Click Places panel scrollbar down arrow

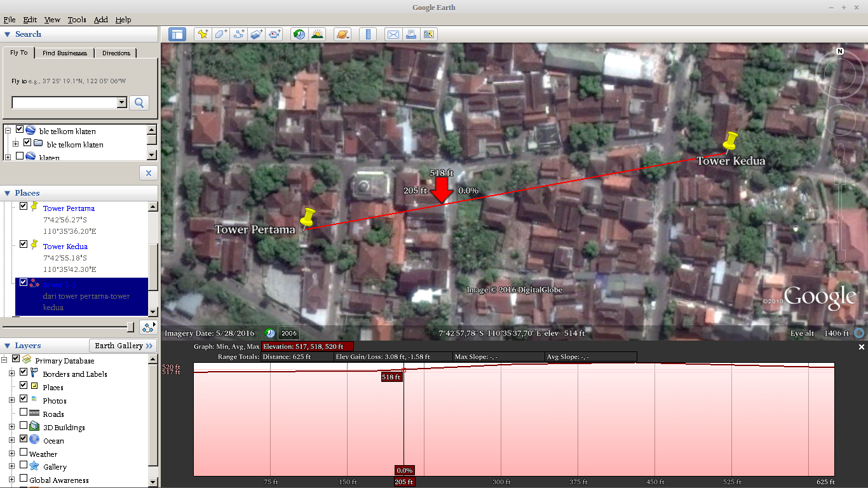coord(153,312)
